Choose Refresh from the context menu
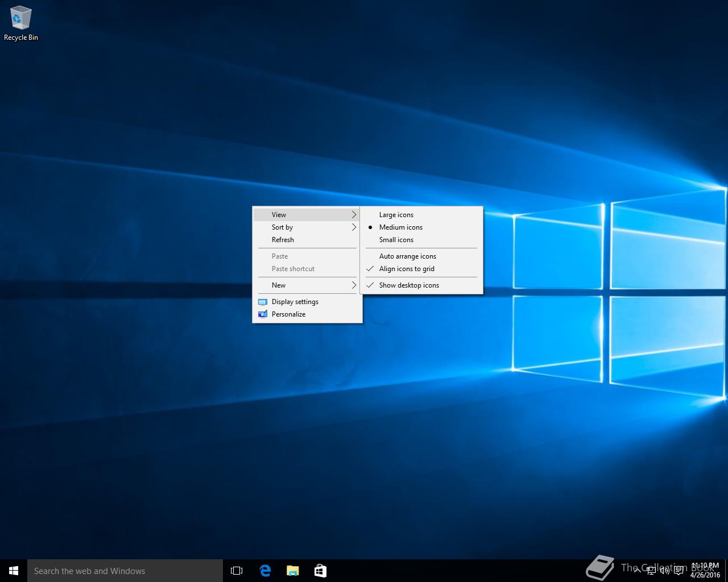Screen dimensions: 728x582 [307, 240]
